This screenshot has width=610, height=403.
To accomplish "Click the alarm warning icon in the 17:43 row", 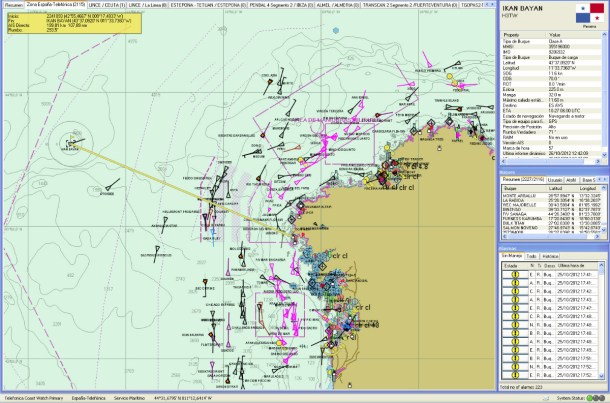I will pyautogui.click(x=515, y=300).
